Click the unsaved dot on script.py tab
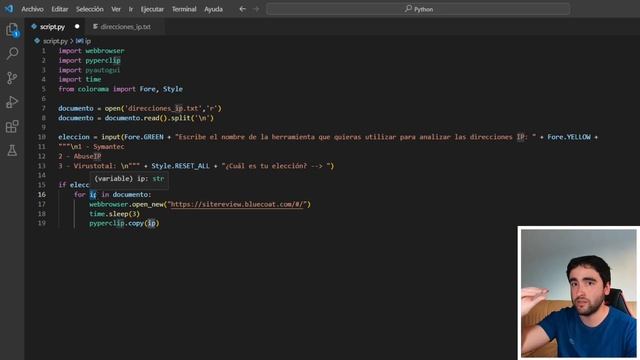Screen dimensions: 640x360 [x=77, y=27]
